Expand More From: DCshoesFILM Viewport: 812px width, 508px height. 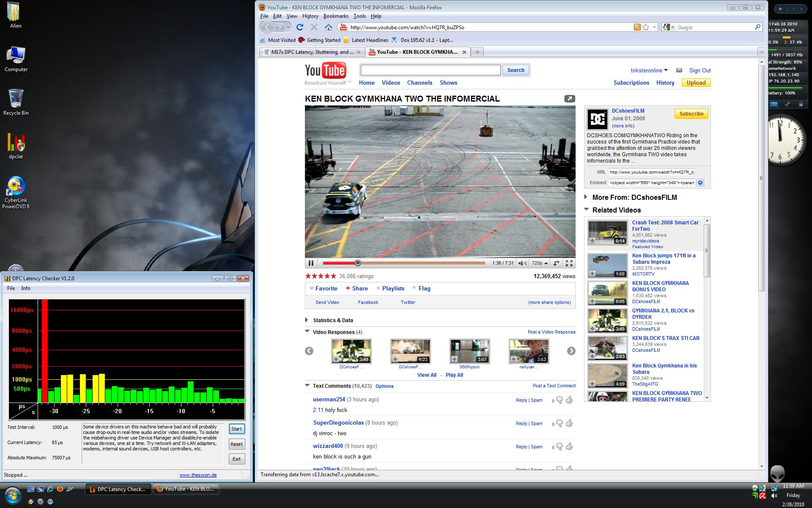coord(586,197)
